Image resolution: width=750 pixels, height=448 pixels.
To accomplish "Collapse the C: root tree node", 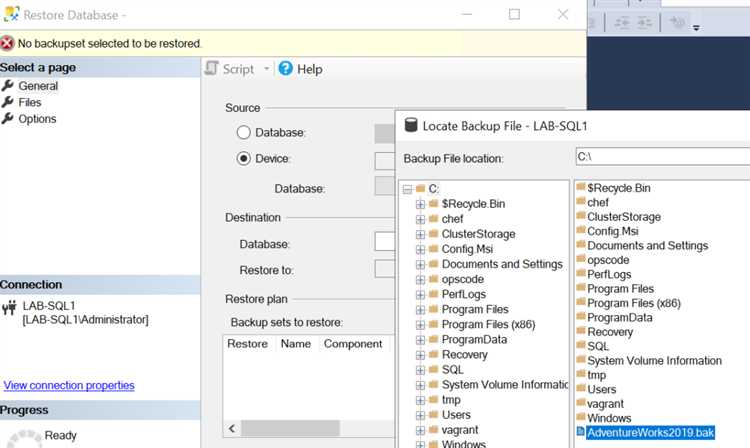I will coord(406,189).
